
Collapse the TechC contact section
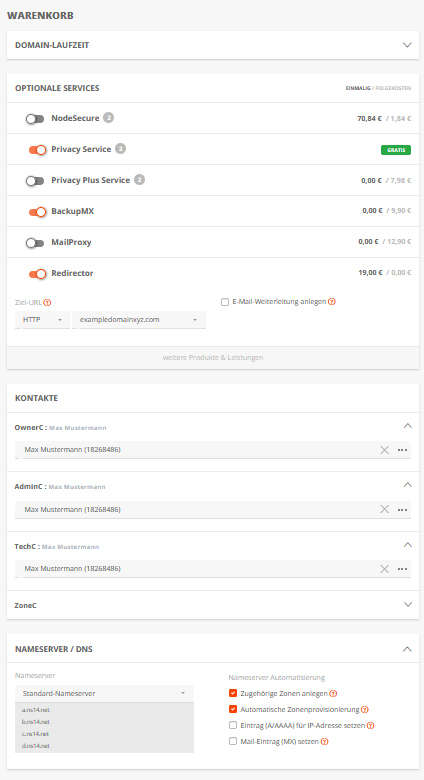click(408, 545)
